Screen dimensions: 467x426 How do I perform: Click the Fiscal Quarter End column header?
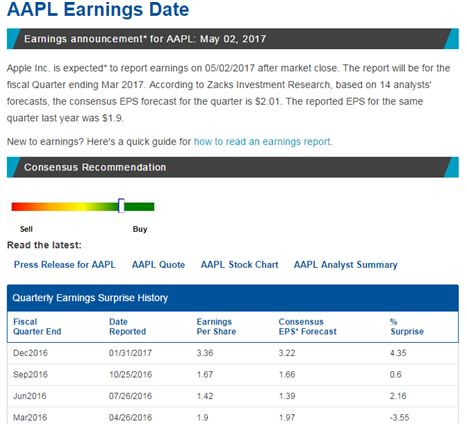37,327
